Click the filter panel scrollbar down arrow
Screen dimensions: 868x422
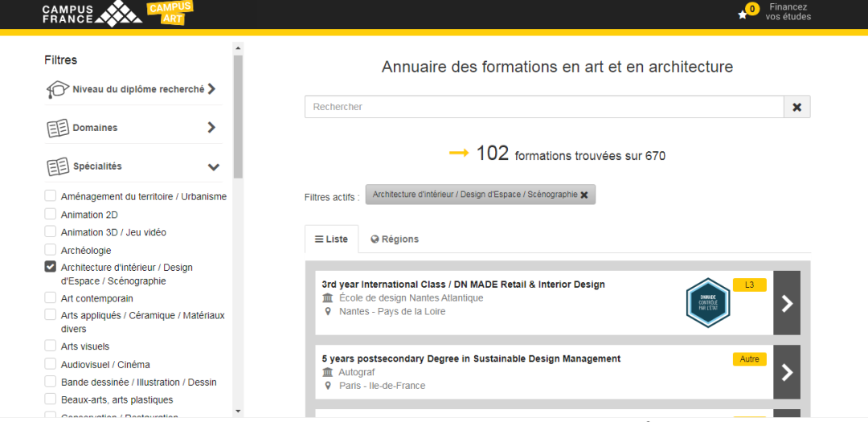tap(238, 412)
